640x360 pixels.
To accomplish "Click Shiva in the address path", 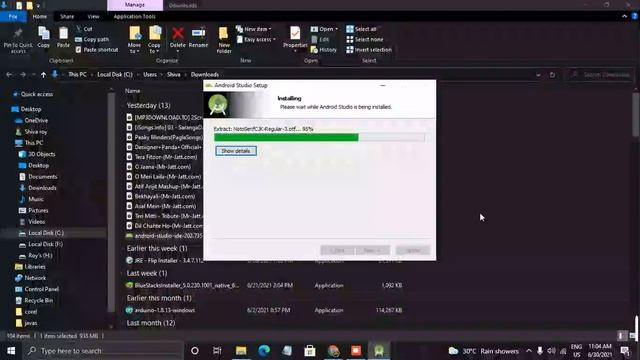I will (x=173, y=75).
